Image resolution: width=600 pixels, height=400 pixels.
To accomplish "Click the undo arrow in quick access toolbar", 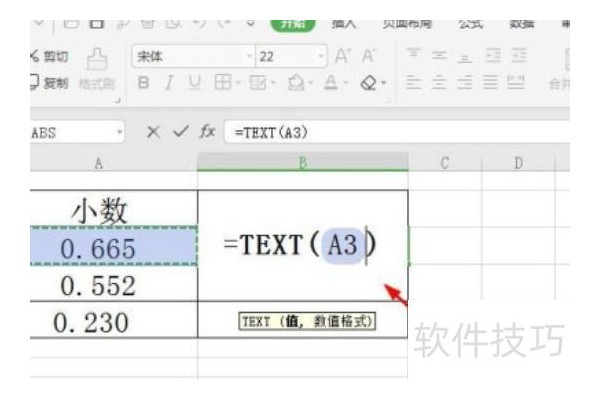I will tap(199, 24).
